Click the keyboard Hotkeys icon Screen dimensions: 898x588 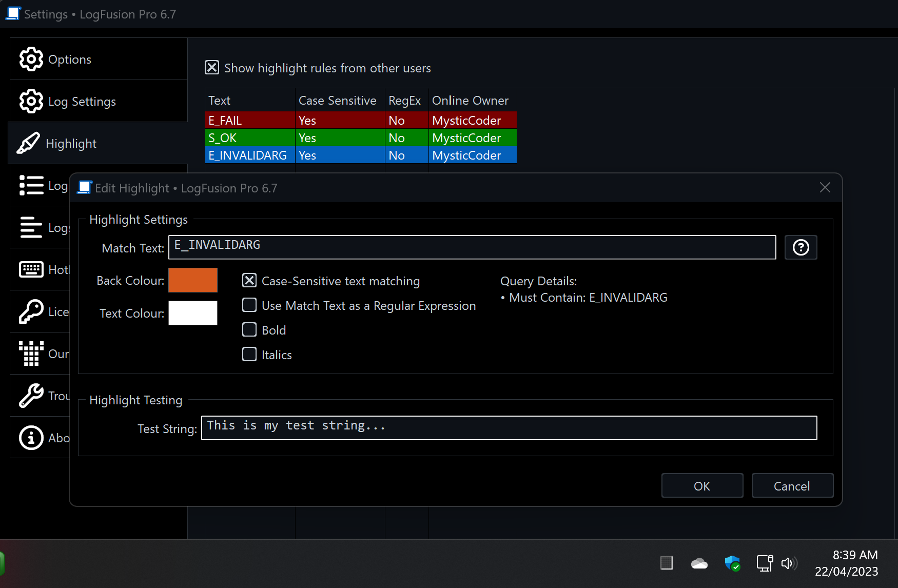(31, 270)
